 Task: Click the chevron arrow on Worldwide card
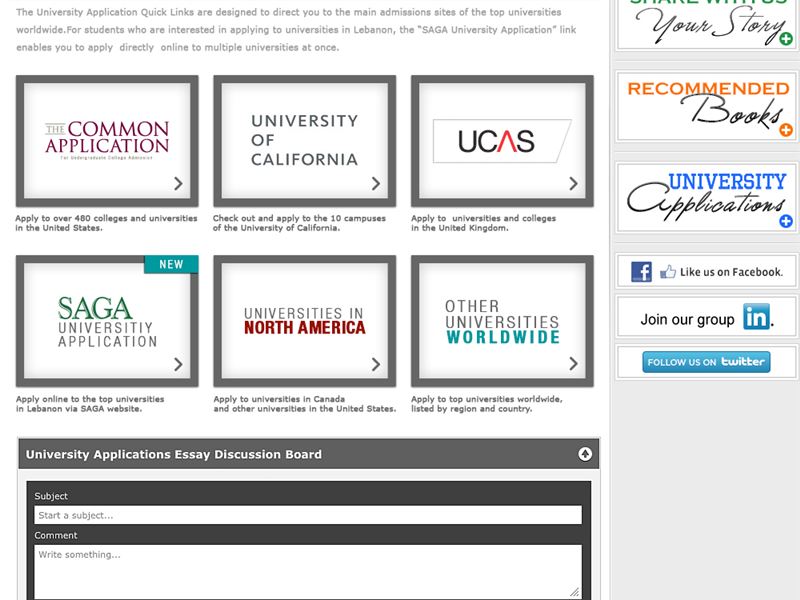(x=573, y=364)
